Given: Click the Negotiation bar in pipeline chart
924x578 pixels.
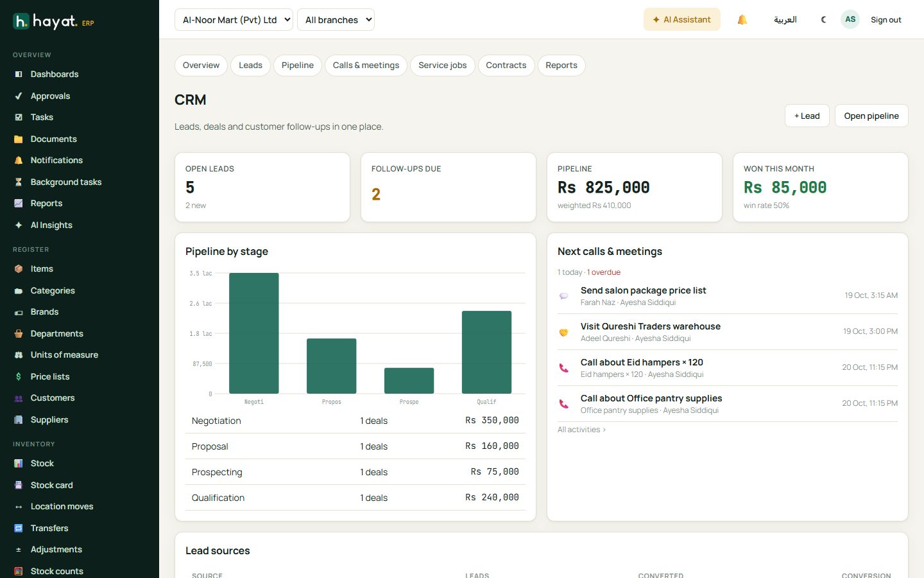Looking at the screenshot, I should tap(254, 333).
